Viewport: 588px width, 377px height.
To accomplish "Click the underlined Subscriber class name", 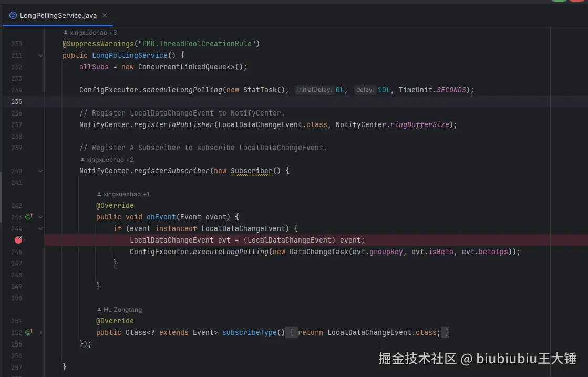I will tap(252, 171).
